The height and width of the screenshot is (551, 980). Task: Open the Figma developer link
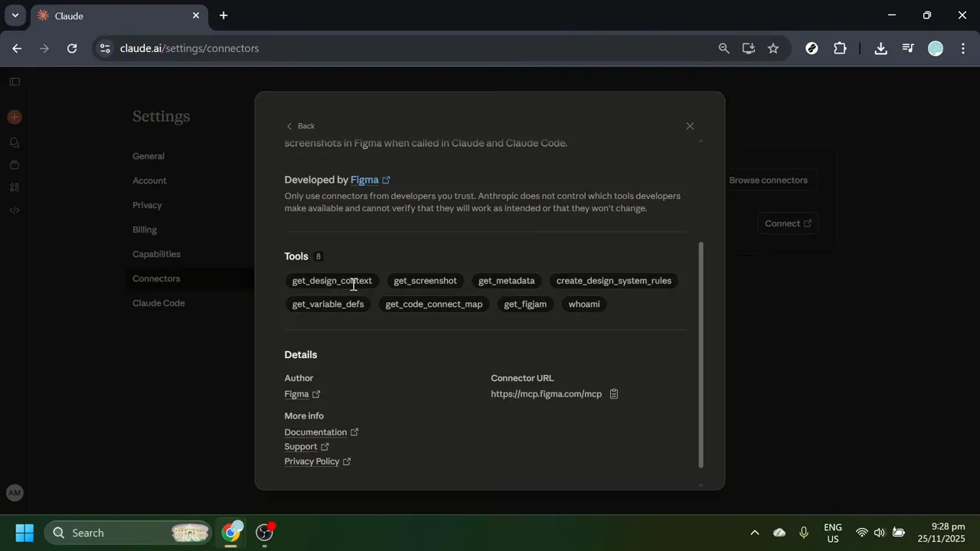pos(371,180)
